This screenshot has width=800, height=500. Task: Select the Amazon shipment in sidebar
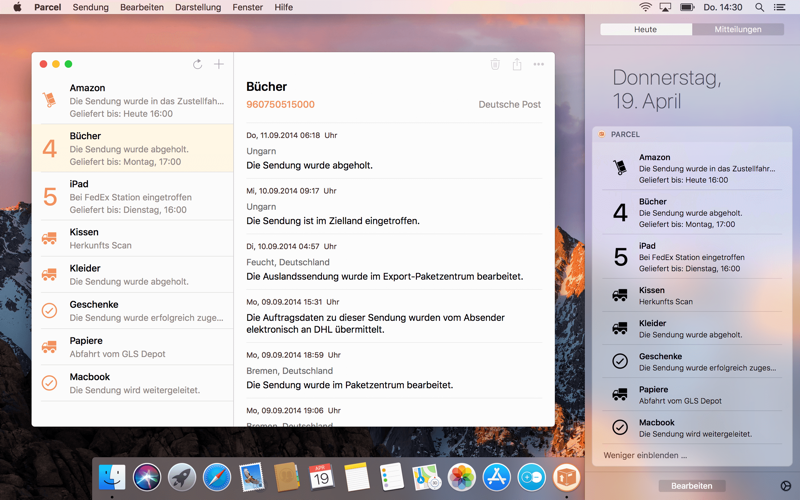point(133,100)
